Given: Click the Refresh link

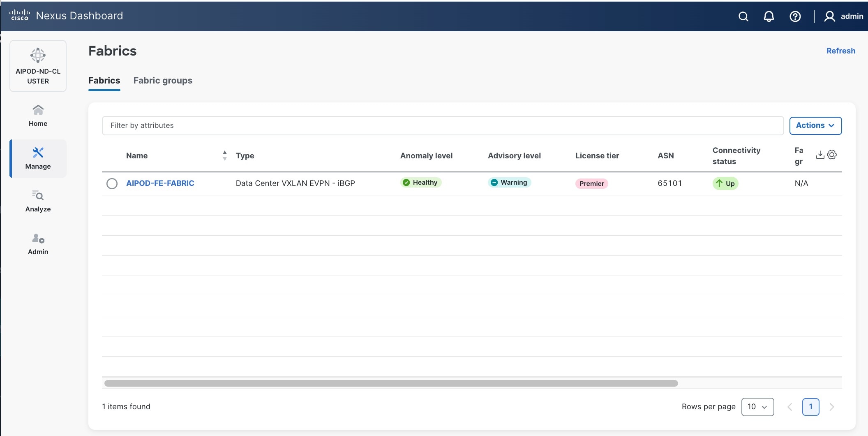Looking at the screenshot, I should click(x=841, y=51).
